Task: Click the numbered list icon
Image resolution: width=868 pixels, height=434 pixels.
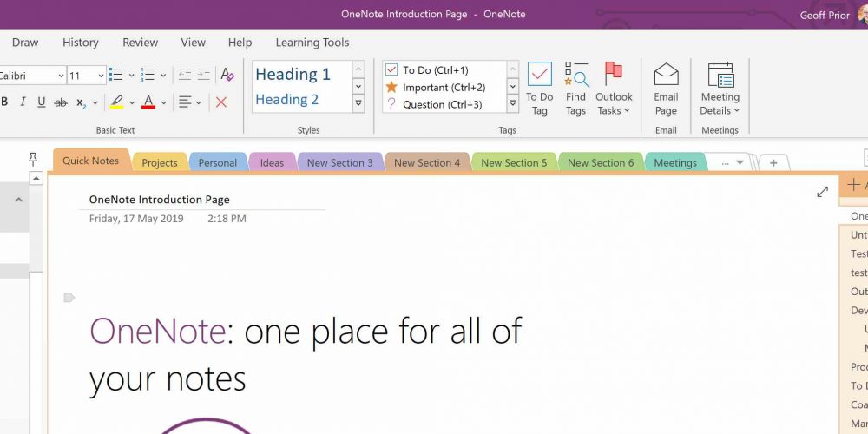Action: (x=148, y=75)
